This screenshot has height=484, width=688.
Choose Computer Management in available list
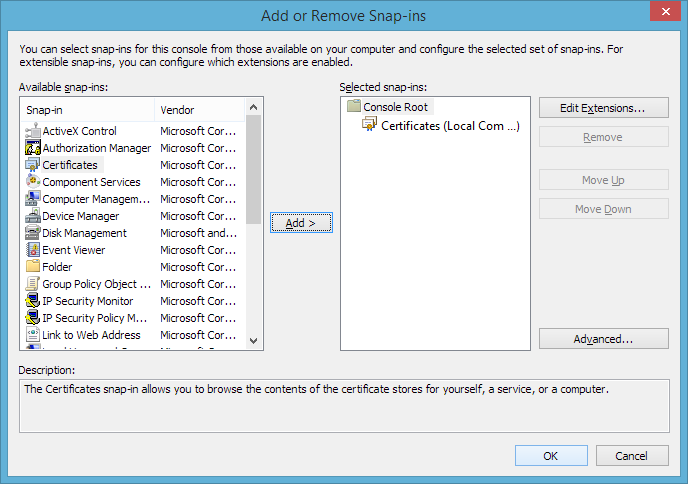point(96,199)
